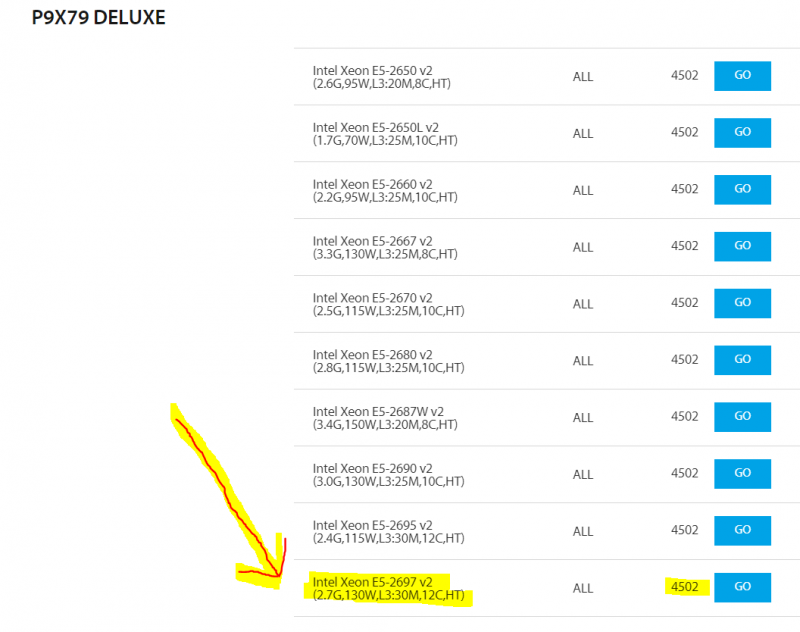Click GO for Xeon E5-2695 v2
The image size is (800, 632).
742,530
